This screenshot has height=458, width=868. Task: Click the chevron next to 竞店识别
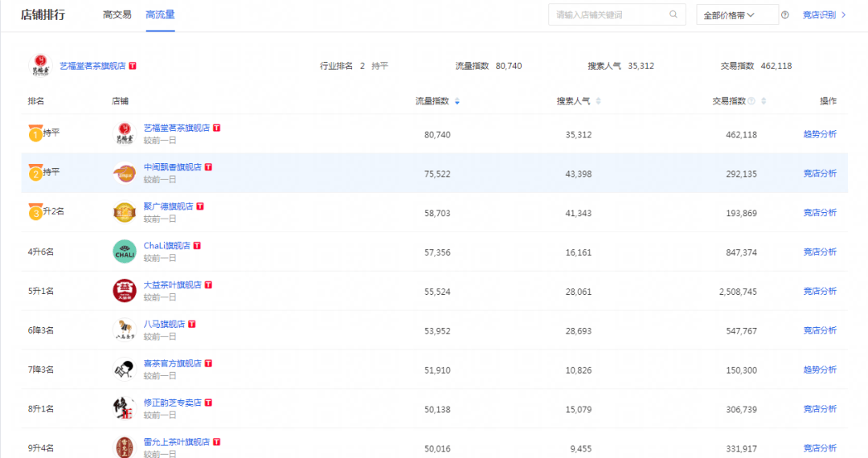844,15
